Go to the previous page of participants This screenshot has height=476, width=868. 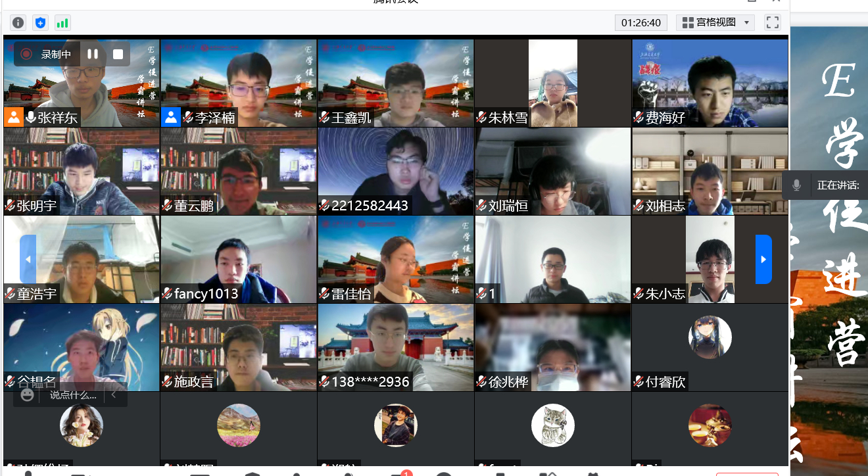[x=28, y=259]
